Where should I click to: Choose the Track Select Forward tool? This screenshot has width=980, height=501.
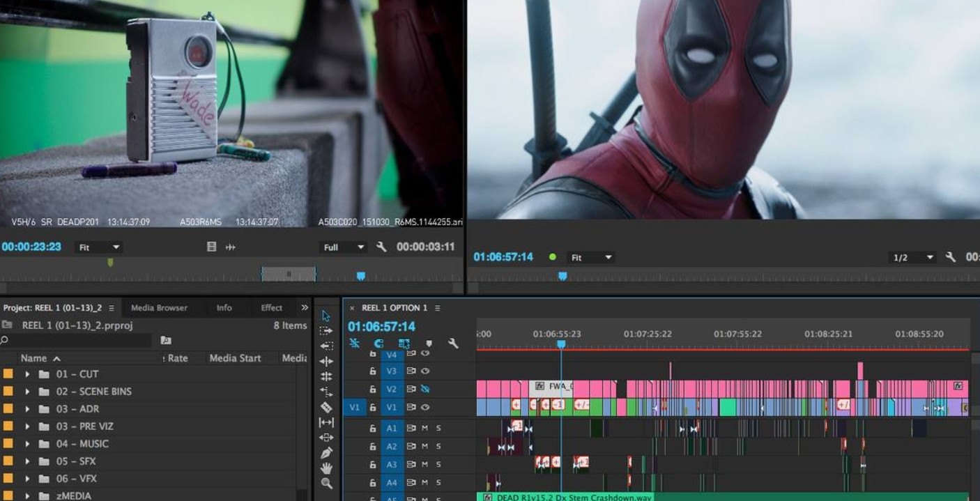tap(326, 331)
